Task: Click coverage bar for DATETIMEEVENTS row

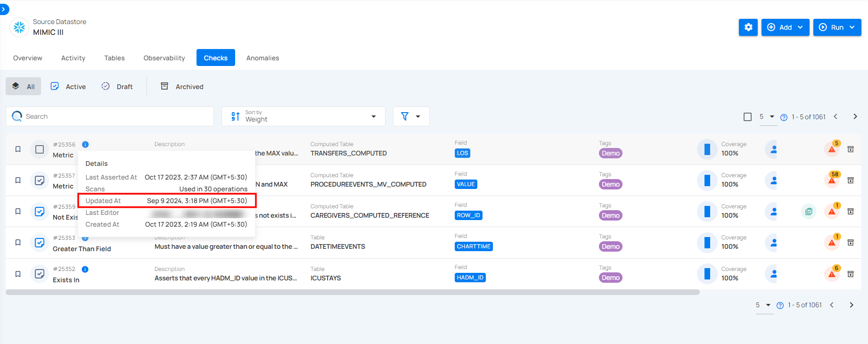Action: [707, 243]
